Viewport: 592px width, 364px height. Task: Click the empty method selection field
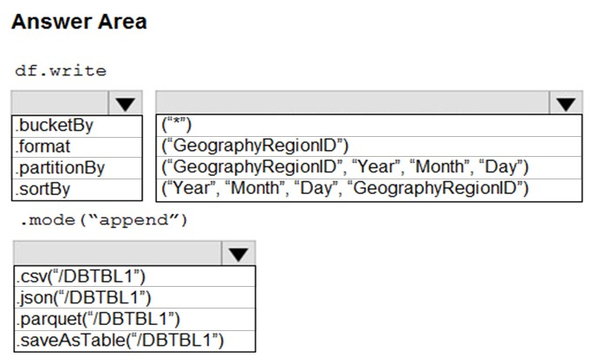click(x=61, y=103)
